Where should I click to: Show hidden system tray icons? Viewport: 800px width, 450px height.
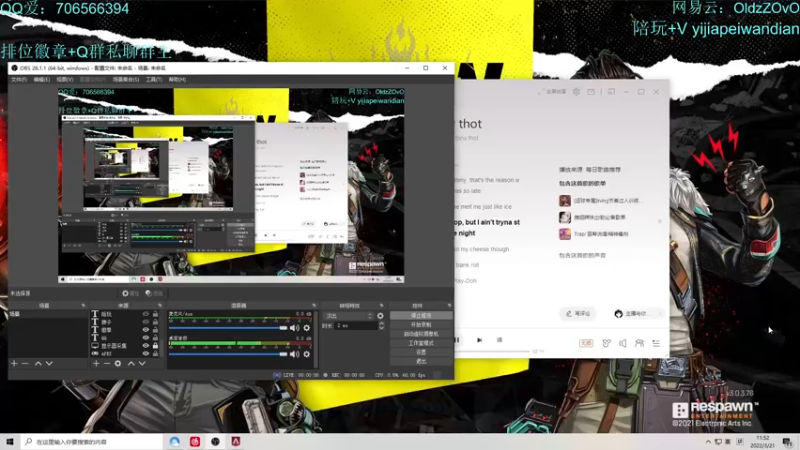pos(708,442)
